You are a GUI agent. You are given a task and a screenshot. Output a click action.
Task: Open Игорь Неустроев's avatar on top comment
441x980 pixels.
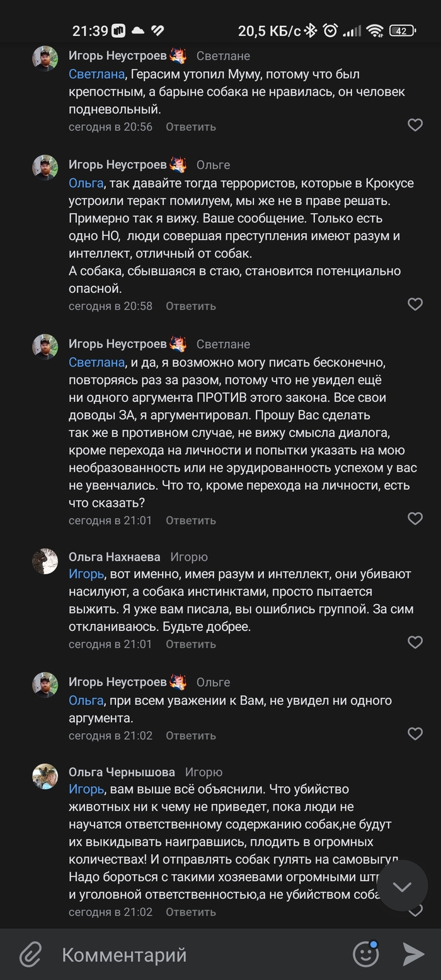pyautogui.click(x=45, y=59)
